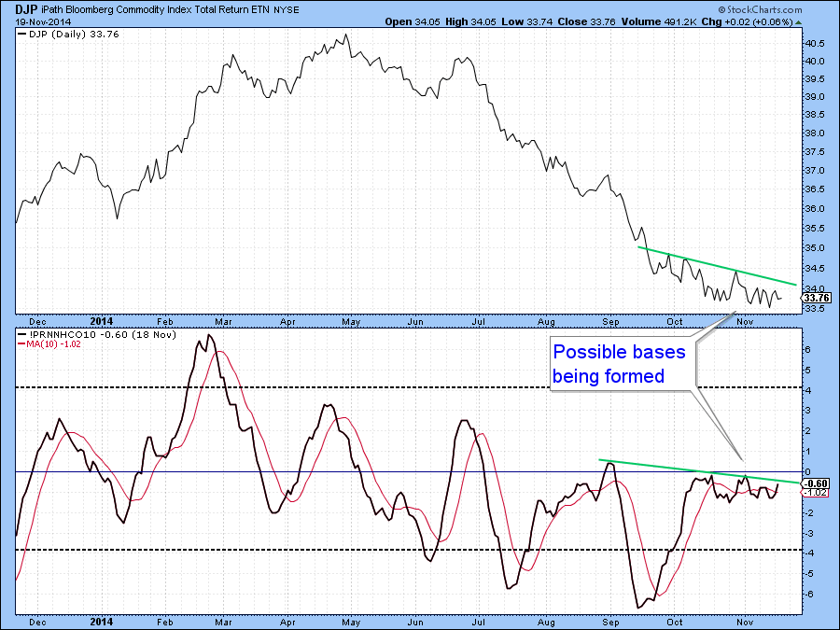
Task: Click the High 34.05 value
Action: tap(471, 22)
